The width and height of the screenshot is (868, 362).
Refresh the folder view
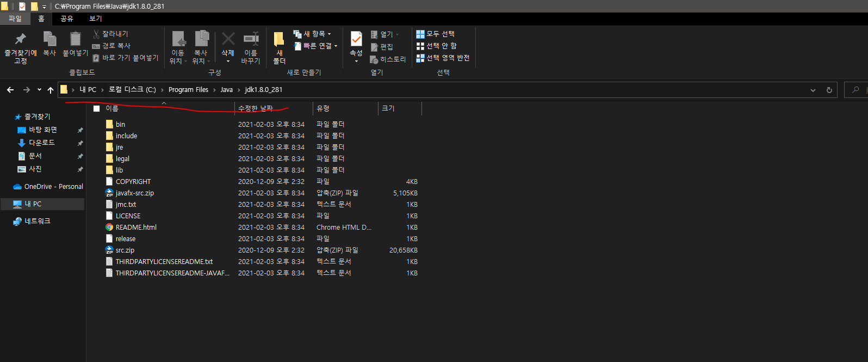(x=829, y=90)
